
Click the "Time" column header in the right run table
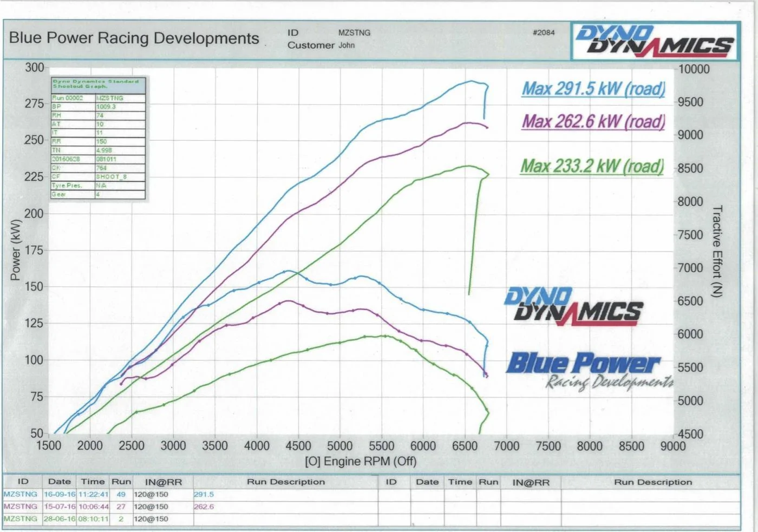[460, 482]
